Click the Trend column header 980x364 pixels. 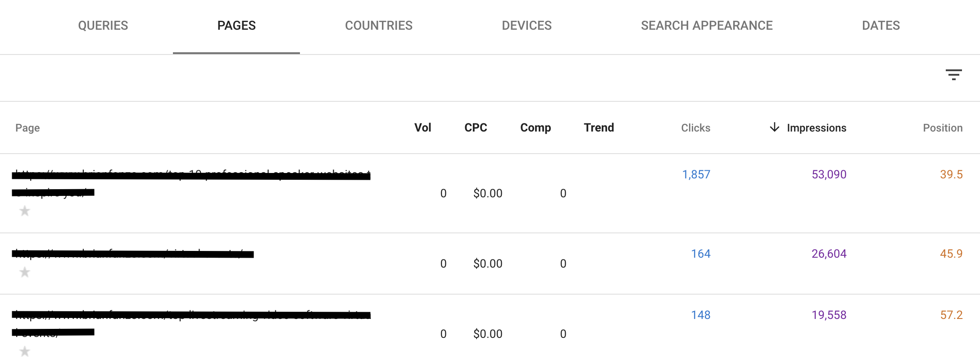point(599,127)
